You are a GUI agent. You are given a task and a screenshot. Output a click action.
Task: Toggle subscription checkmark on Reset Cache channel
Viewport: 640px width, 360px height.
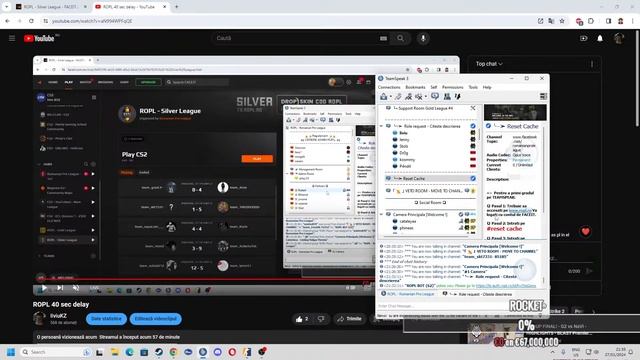pyautogui.click(x=473, y=178)
